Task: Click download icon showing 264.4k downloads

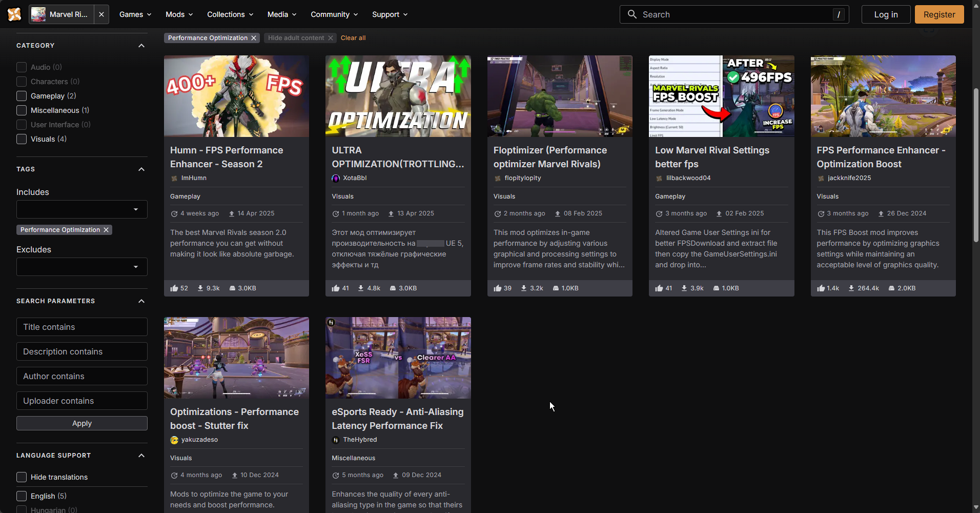Action: click(851, 288)
